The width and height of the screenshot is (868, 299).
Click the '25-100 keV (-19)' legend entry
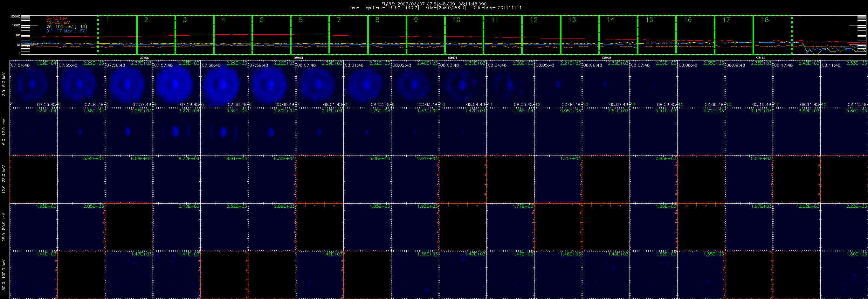[x=67, y=27]
